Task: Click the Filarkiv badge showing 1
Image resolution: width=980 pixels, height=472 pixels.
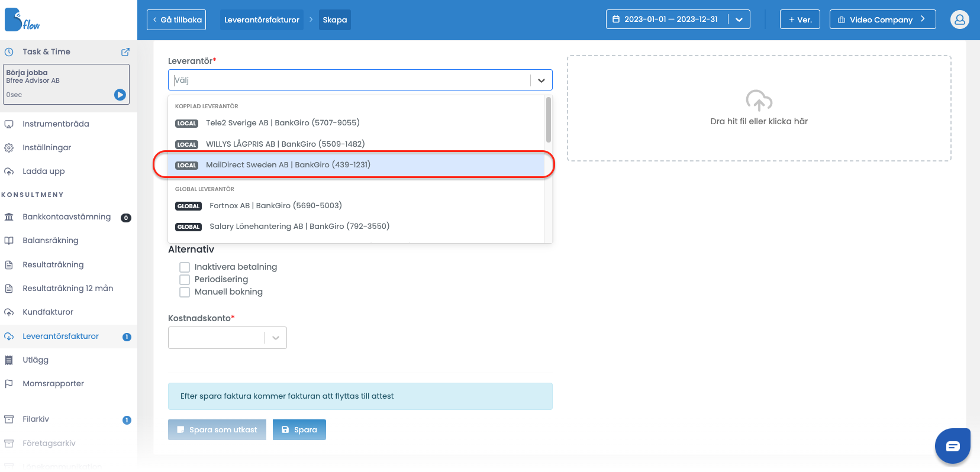Action: tap(127, 420)
